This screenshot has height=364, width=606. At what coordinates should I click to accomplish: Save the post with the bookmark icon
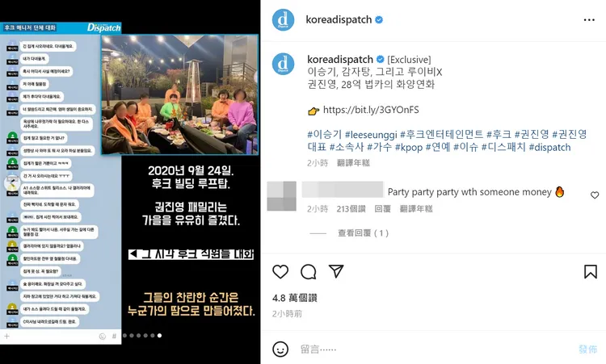coord(590,272)
